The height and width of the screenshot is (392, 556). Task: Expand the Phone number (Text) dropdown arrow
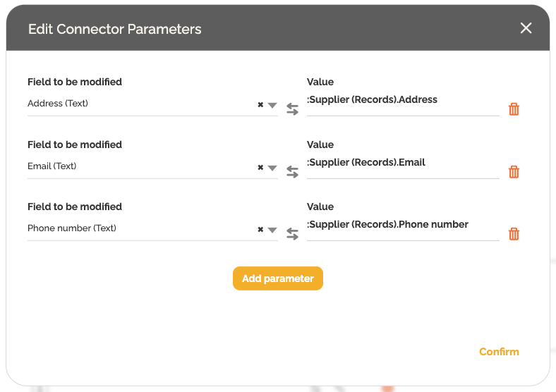(272, 230)
